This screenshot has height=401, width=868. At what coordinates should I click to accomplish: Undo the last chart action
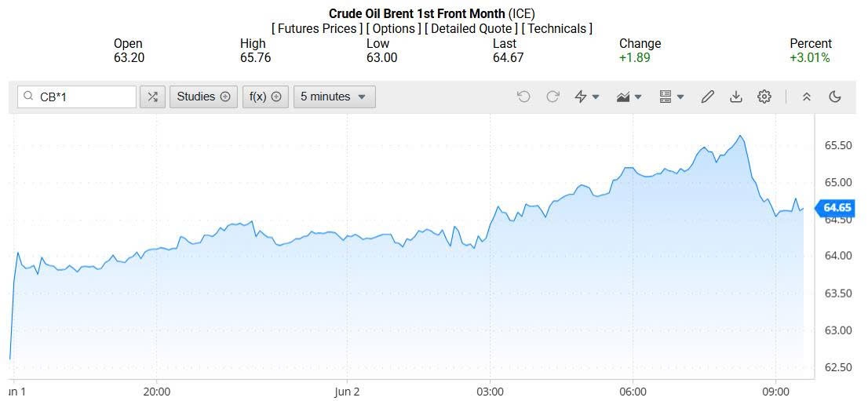pyautogui.click(x=523, y=97)
